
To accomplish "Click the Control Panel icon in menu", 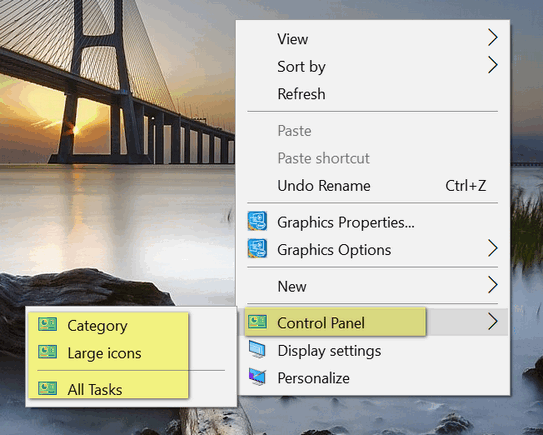I will pos(257,322).
